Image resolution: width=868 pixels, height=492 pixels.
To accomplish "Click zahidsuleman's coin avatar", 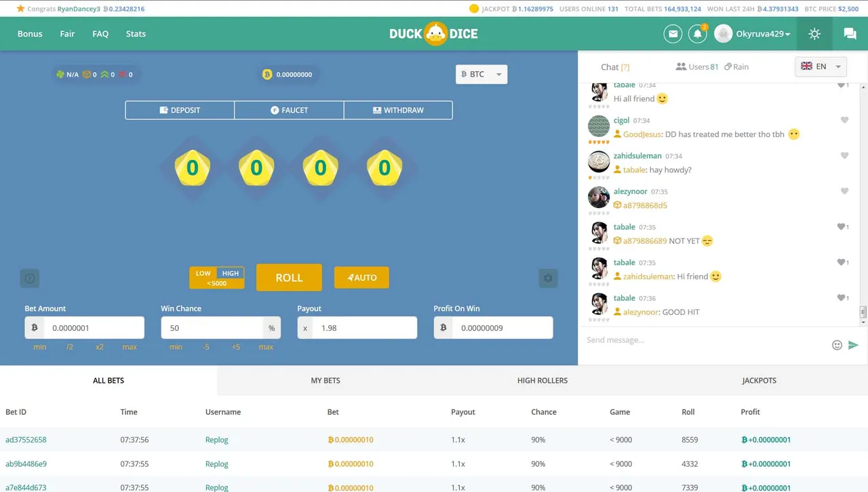I will click(x=599, y=161).
